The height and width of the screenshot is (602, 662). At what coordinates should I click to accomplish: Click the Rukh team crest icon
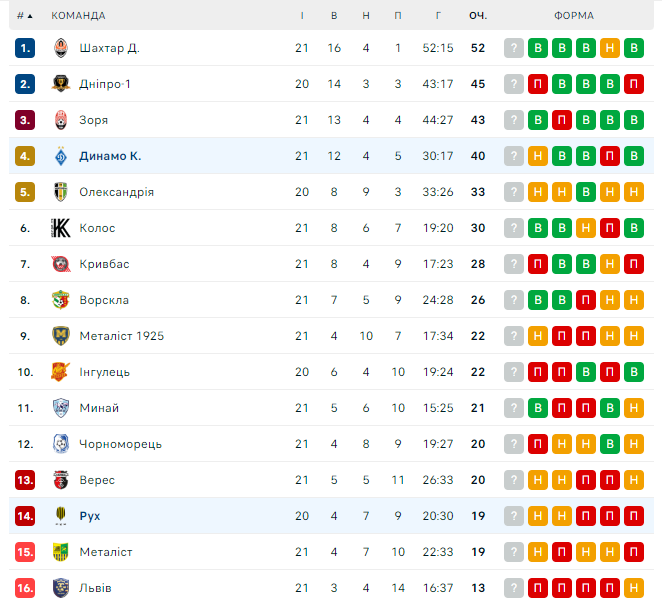[x=61, y=516]
